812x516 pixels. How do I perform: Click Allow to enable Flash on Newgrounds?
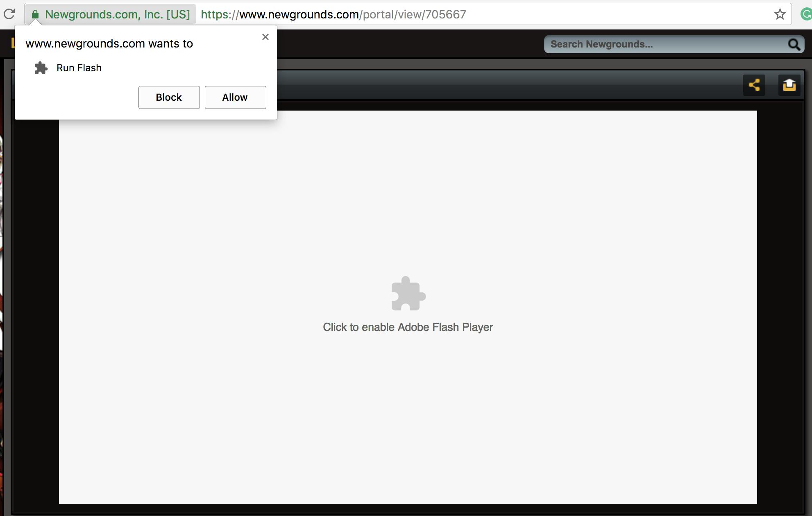point(235,97)
